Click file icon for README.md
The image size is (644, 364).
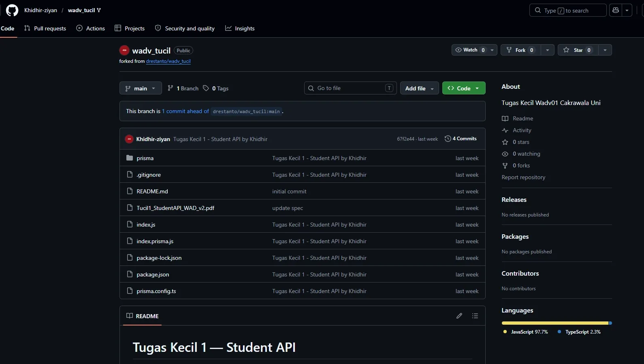click(130, 191)
